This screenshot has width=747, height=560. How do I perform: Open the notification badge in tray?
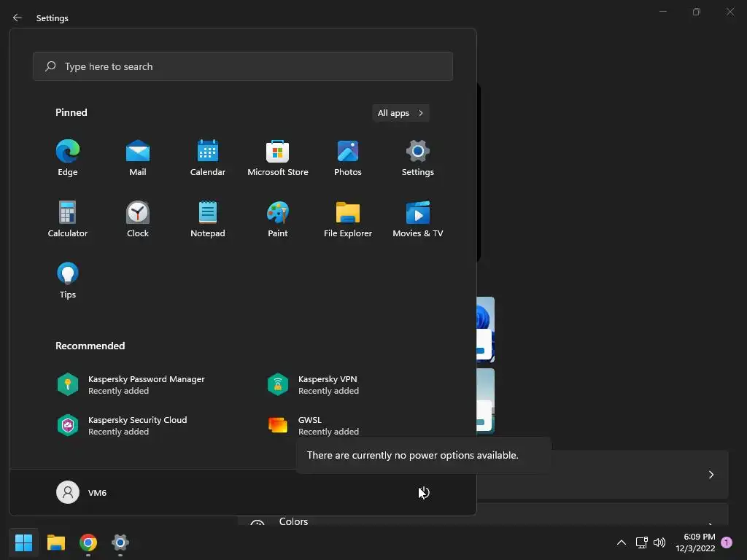(x=727, y=542)
